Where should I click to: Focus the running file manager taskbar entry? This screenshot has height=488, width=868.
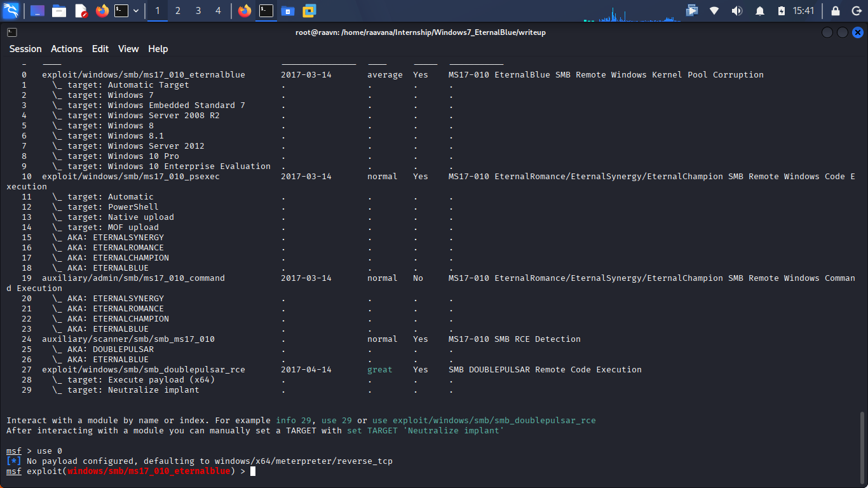click(288, 11)
